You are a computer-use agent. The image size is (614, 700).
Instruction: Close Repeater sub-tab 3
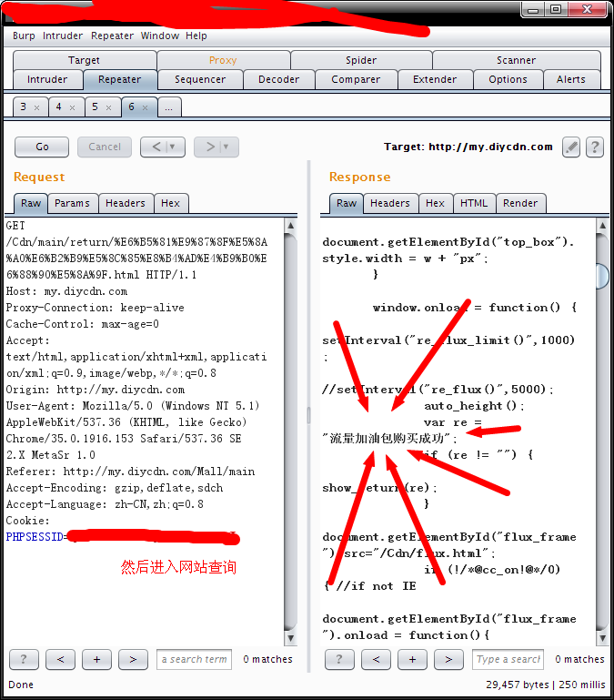37,107
